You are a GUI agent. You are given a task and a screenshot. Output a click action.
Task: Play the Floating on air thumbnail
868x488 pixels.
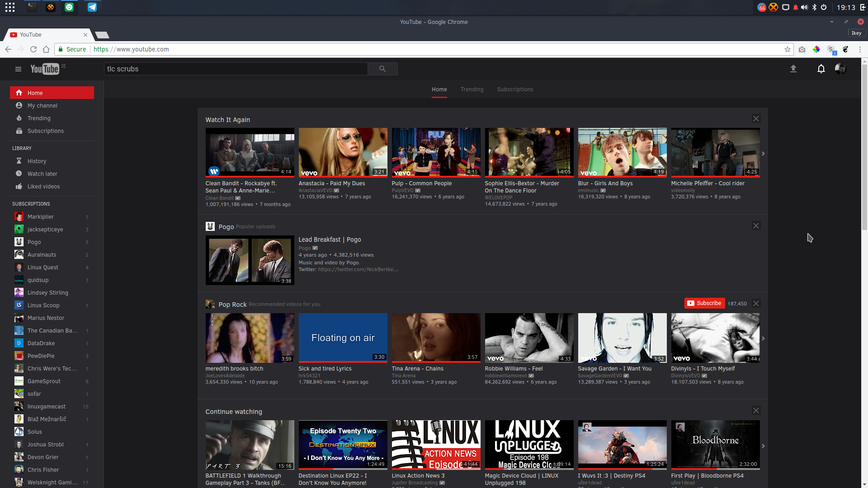(x=343, y=338)
